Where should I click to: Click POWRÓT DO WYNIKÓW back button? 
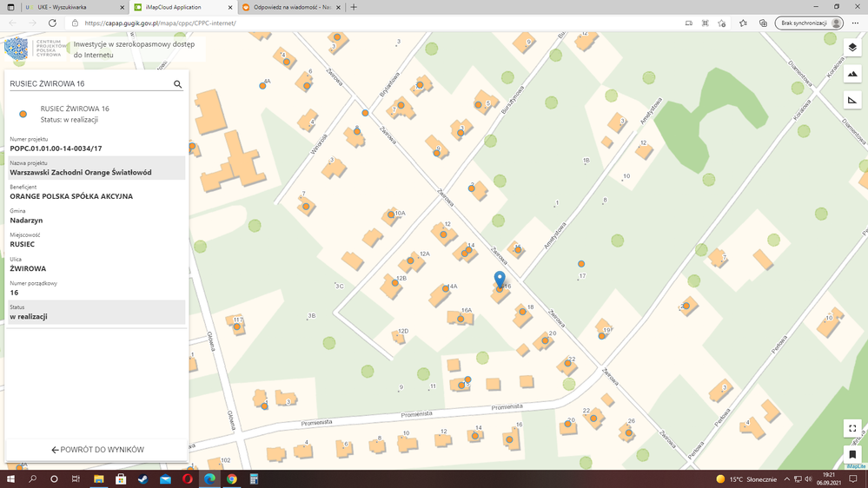97,450
